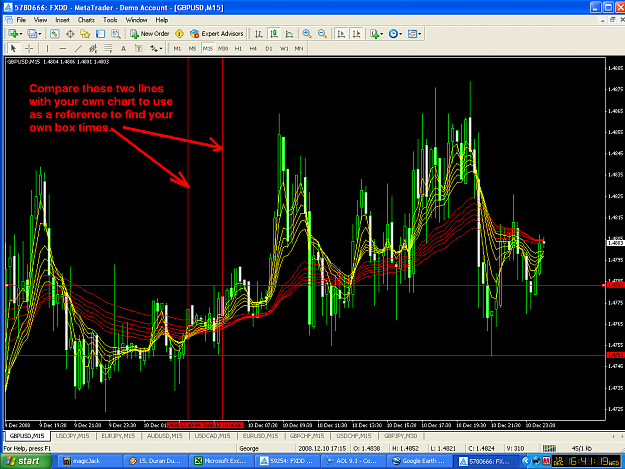Set timeframe to H4
Image resolution: width=625 pixels, height=469 pixels.
(253, 49)
